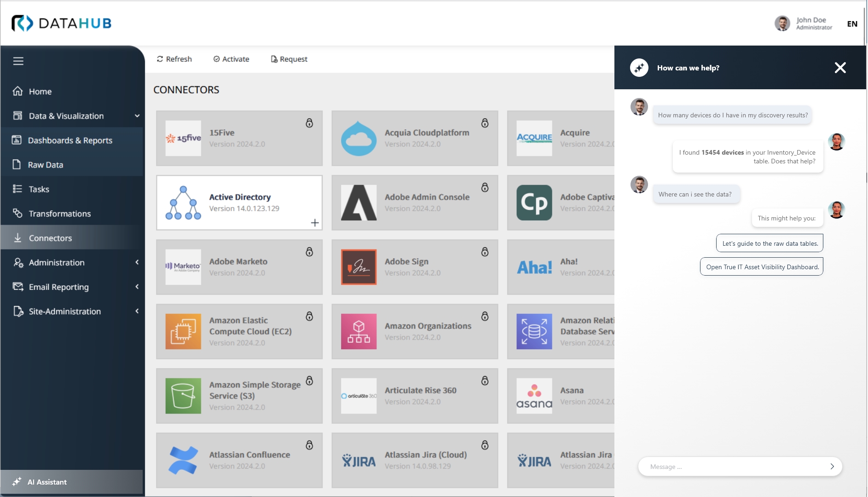The width and height of the screenshot is (868, 497).
Task: Click the plus icon on Active Directory card
Action: [315, 223]
